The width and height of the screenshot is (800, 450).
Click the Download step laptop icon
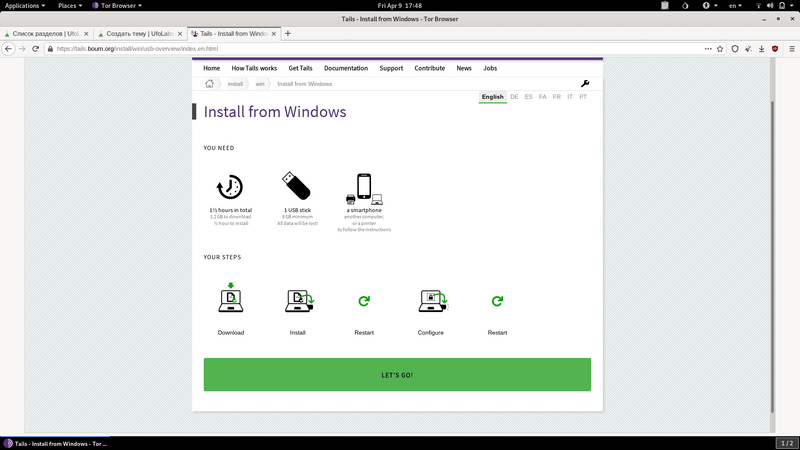pyautogui.click(x=231, y=297)
